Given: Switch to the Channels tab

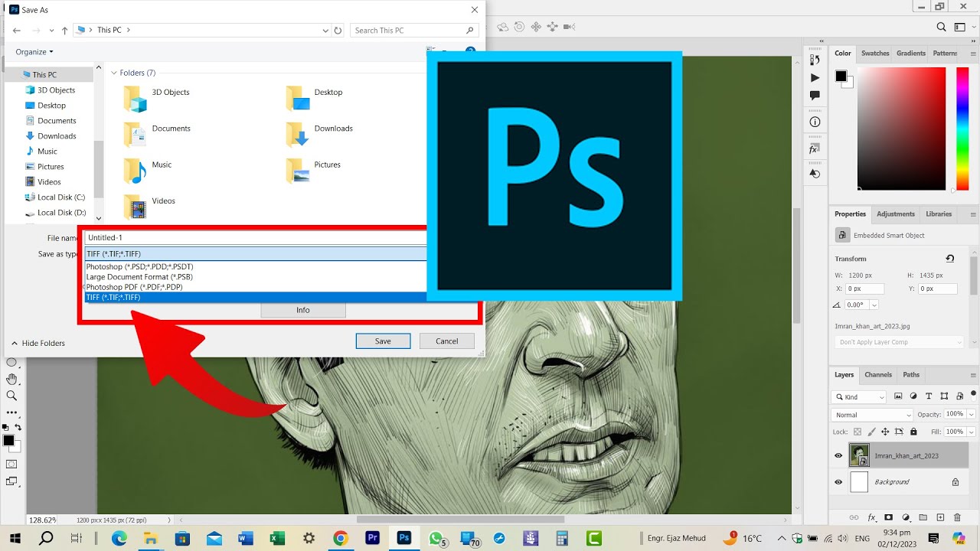Looking at the screenshot, I should 878,375.
